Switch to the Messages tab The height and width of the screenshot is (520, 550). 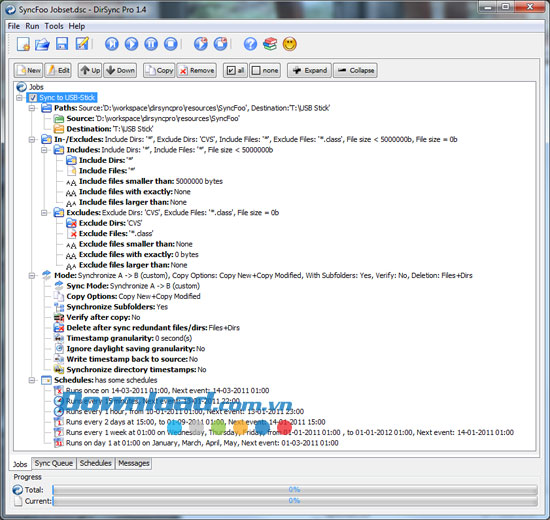134,463
